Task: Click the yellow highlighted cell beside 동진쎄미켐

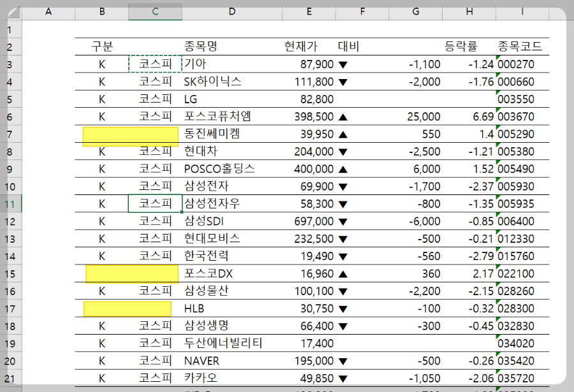Action: coord(131,137)
